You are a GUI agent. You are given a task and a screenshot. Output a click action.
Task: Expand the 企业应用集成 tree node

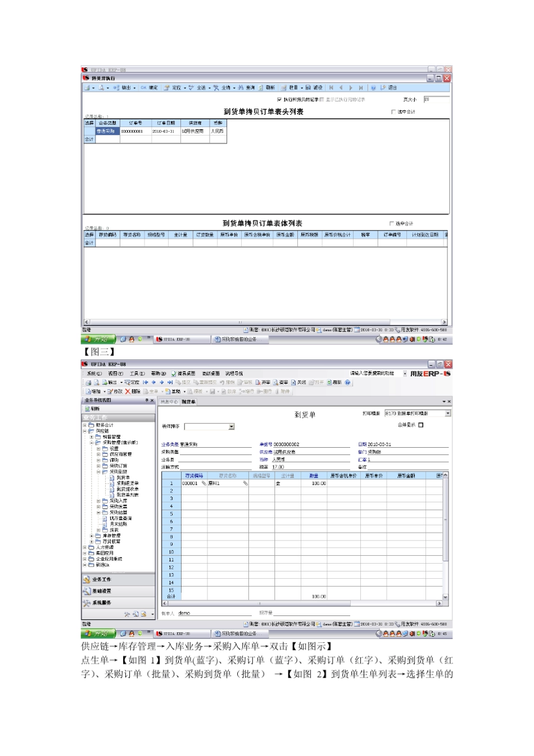click(85, 559)
